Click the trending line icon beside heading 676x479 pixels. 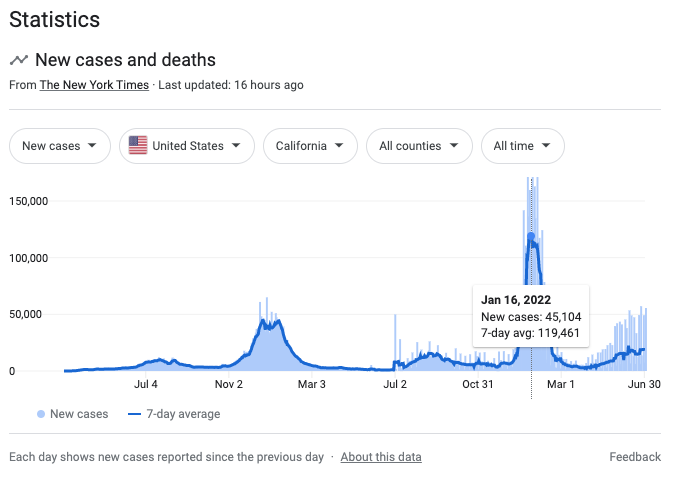coord(19,60)
